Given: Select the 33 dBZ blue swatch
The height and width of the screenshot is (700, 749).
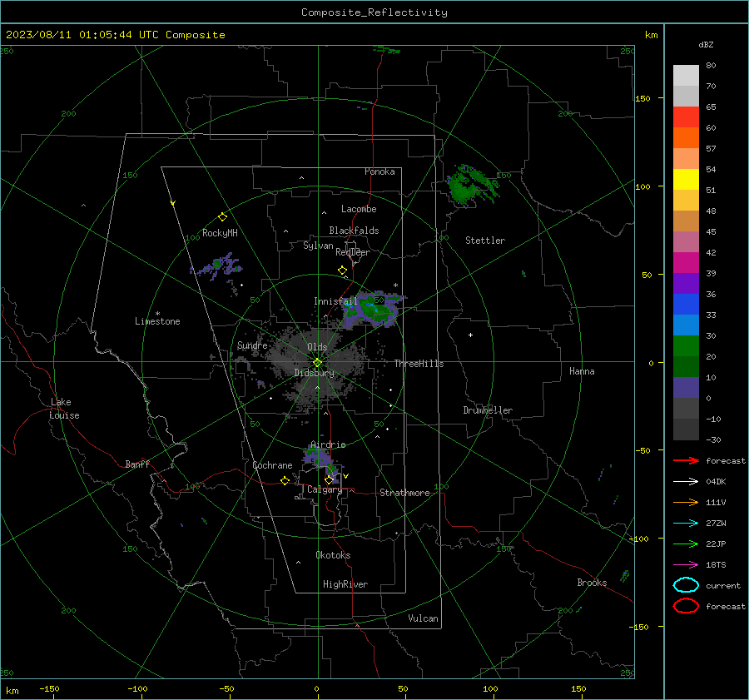Looking at the screenshot, I should coord(686,325).
